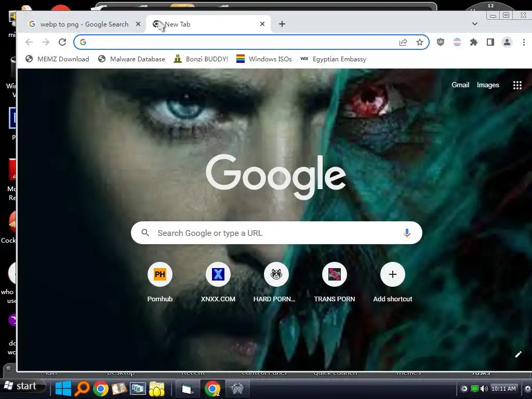Expand the tab search chevron
This screenshot has width=532, height=399.
[x=475, y=24]
